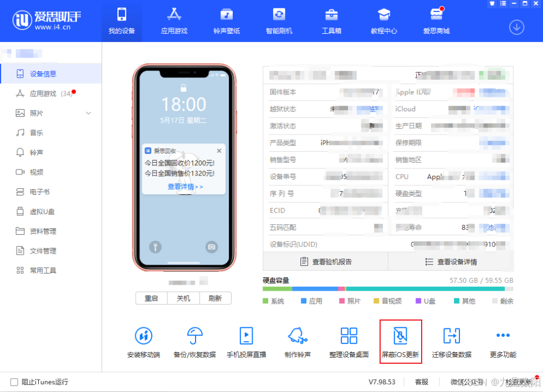
Task: Click U盘 purple legend swatch
Action: (418, 301)
